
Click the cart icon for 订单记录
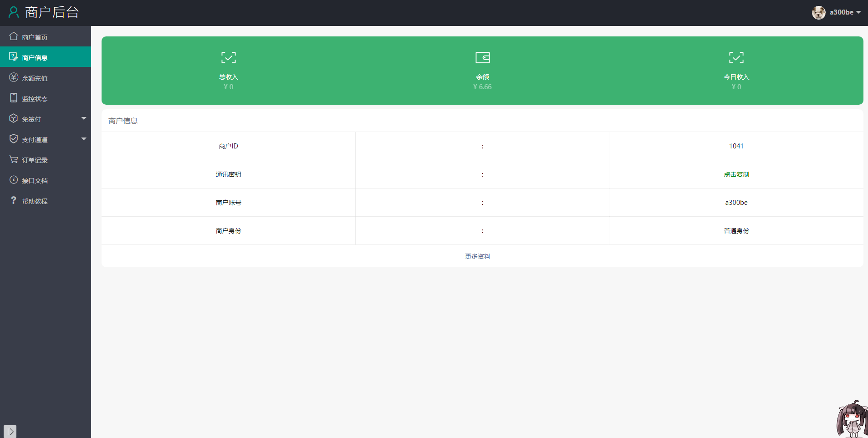pos(14,159)
